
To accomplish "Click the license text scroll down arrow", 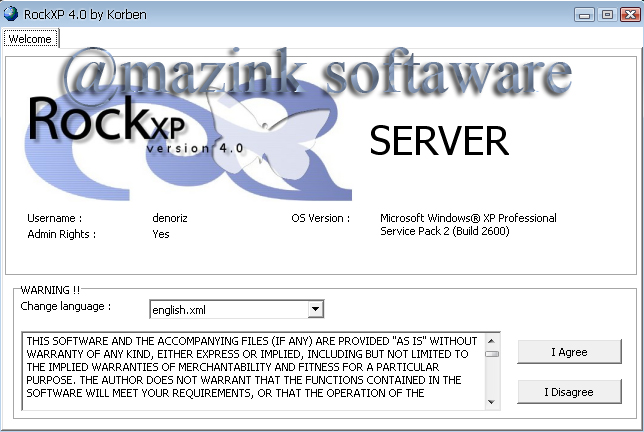I will point(492,402).
